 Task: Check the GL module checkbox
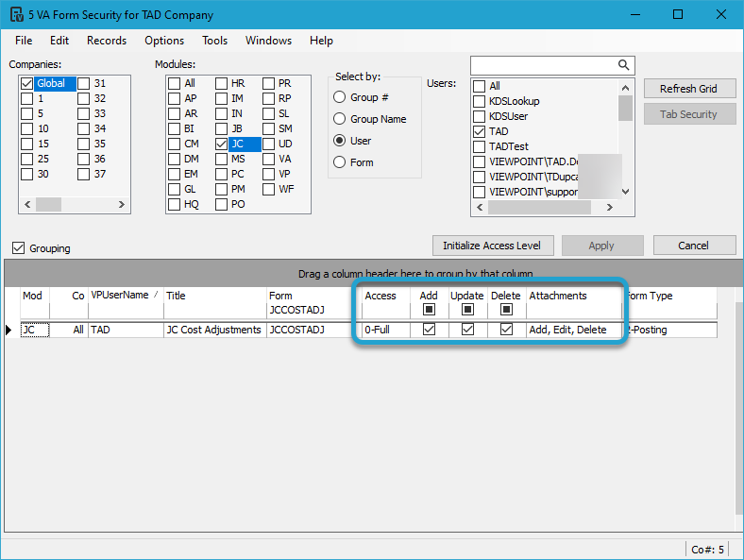point(174,189)
